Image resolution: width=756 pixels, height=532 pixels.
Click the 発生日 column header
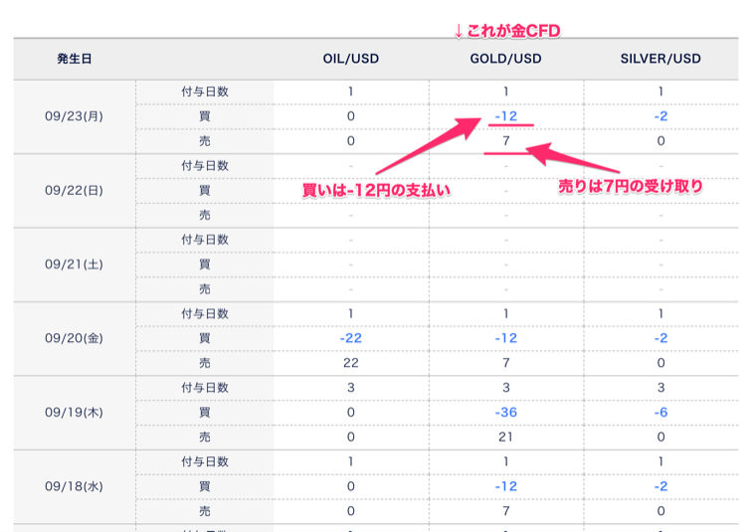click(x=75, y=59)
